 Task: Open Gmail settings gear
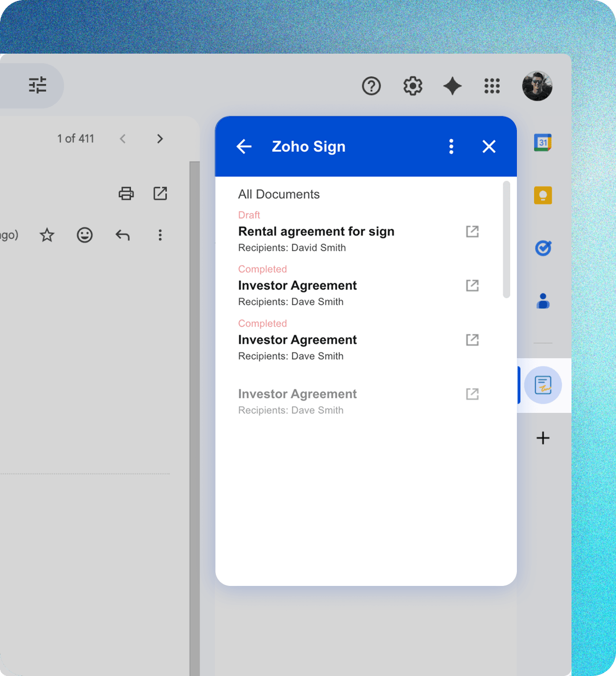coord(413,86)
